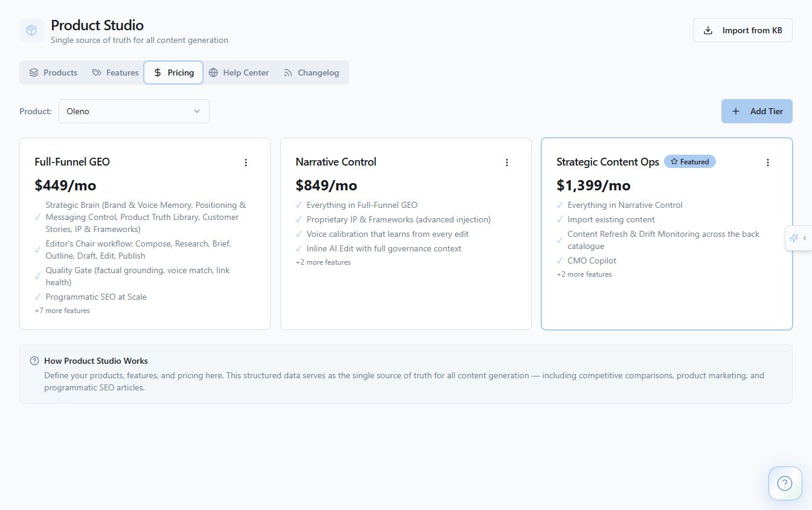Click the Import from KB button
The width and height of the screenshot is (812, 510).
click(x=743, y=30)
